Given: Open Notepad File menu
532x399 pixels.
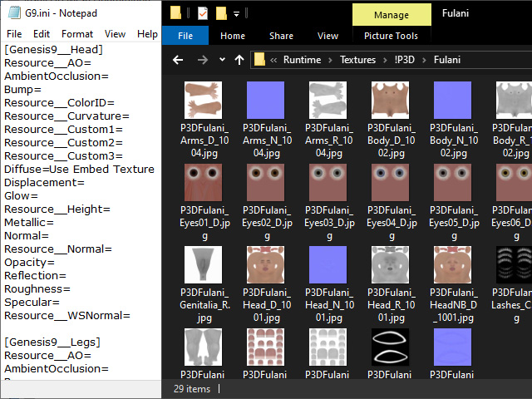Looking at the screenshot, I should (14, 34).
